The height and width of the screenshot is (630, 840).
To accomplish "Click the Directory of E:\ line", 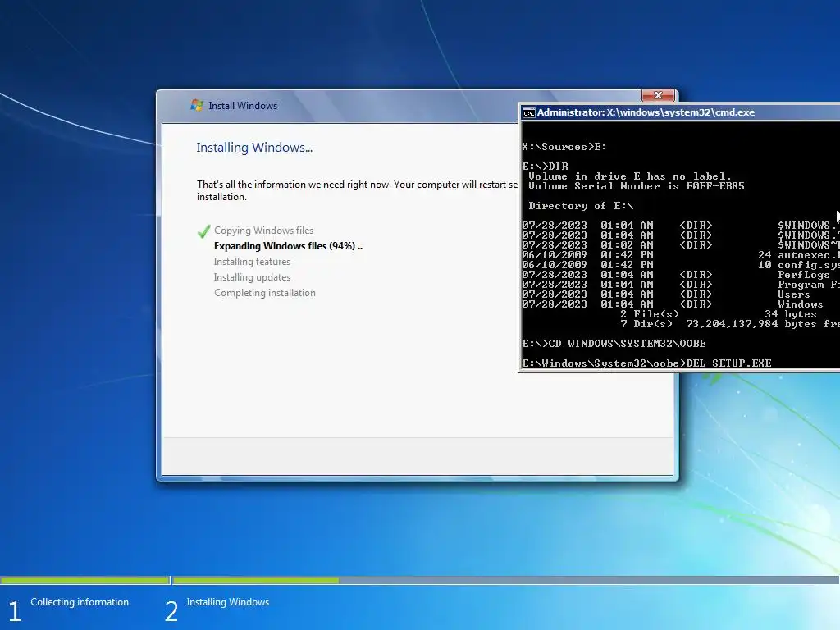I will click(581, 206).
